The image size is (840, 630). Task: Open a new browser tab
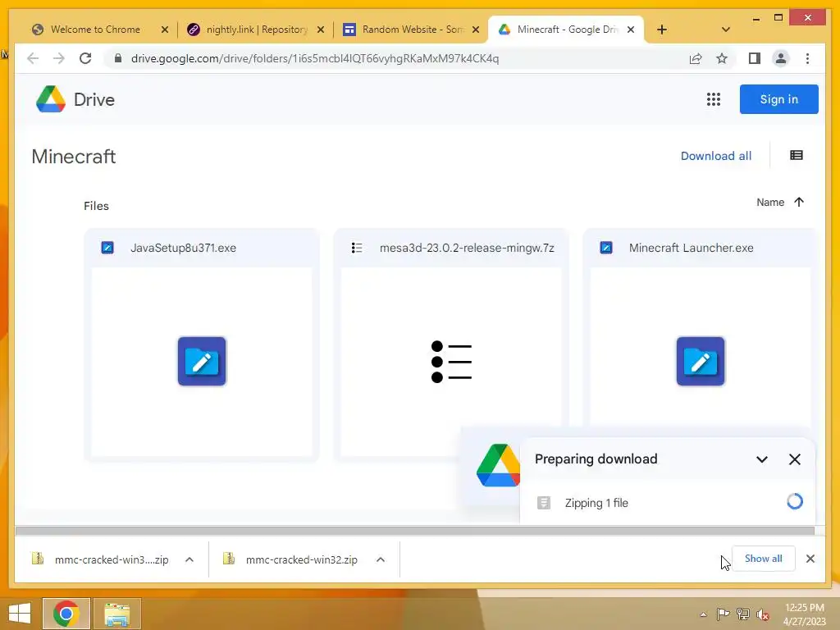[662, 30]
